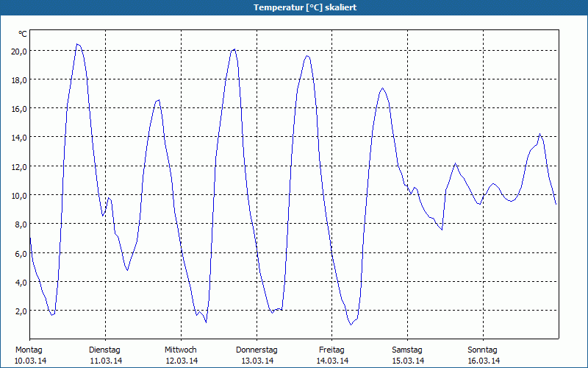Image resolution: width=588 pixels, height=368 pixels.
Task: Click the 14,0 y-axis label
Action: coord(19,138)
